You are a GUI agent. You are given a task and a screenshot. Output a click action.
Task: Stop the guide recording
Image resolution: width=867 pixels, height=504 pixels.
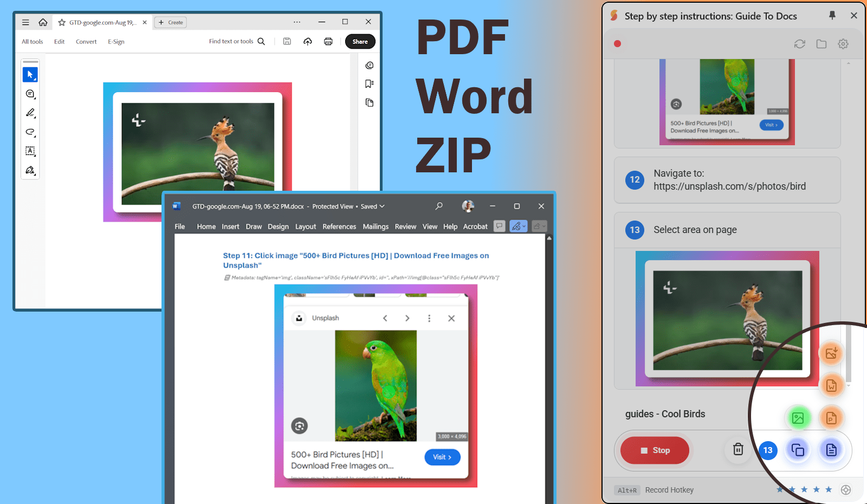(x=655, y=450)
